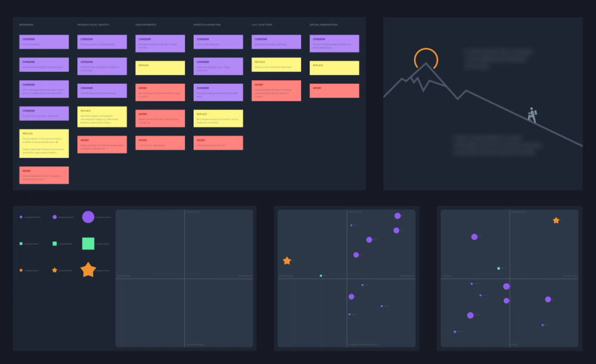This screenshot has height=364, width=596.
Task: Select the 'Emojis as design elements' Avoid note
Action: pos(102,144)
